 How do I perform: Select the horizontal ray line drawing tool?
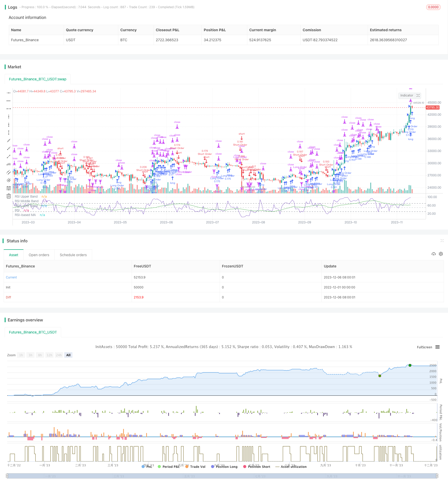point(9,101)
